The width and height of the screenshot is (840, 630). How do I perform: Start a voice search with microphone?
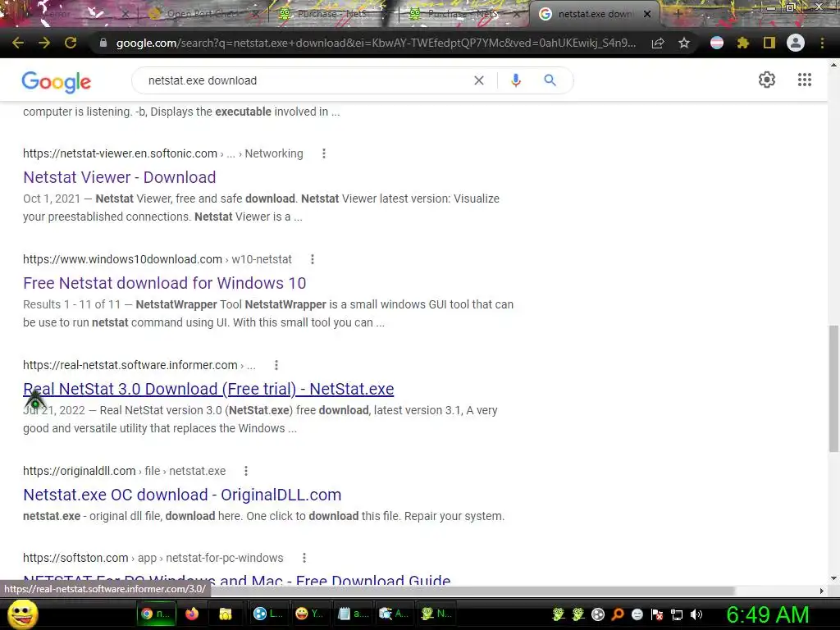point(515,80)
